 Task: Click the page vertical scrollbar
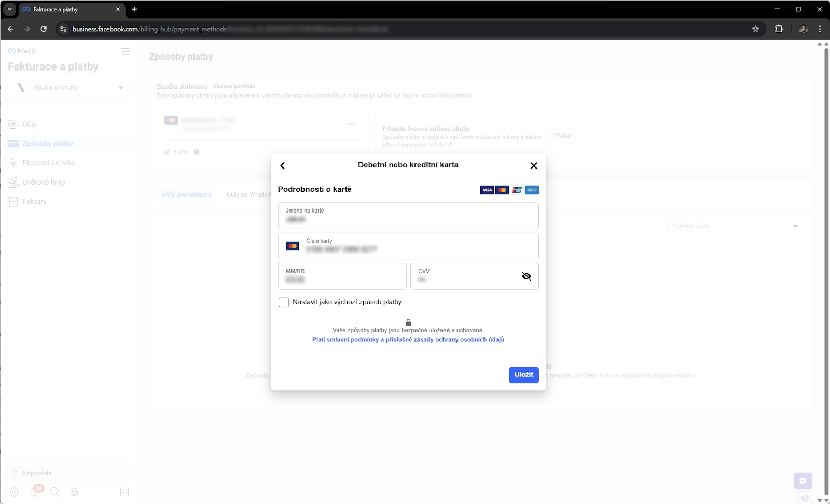pyautogui.click(x=826, y=272)
